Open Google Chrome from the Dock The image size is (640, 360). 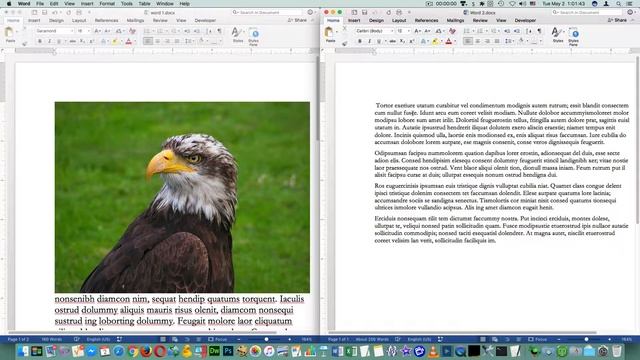click(133, 351)
